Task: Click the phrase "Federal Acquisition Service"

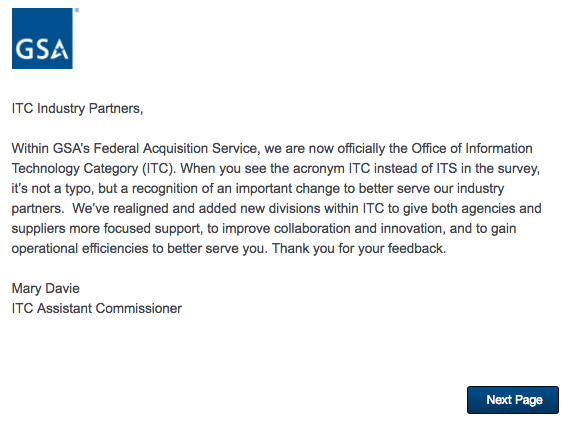Action: point(175,149)
